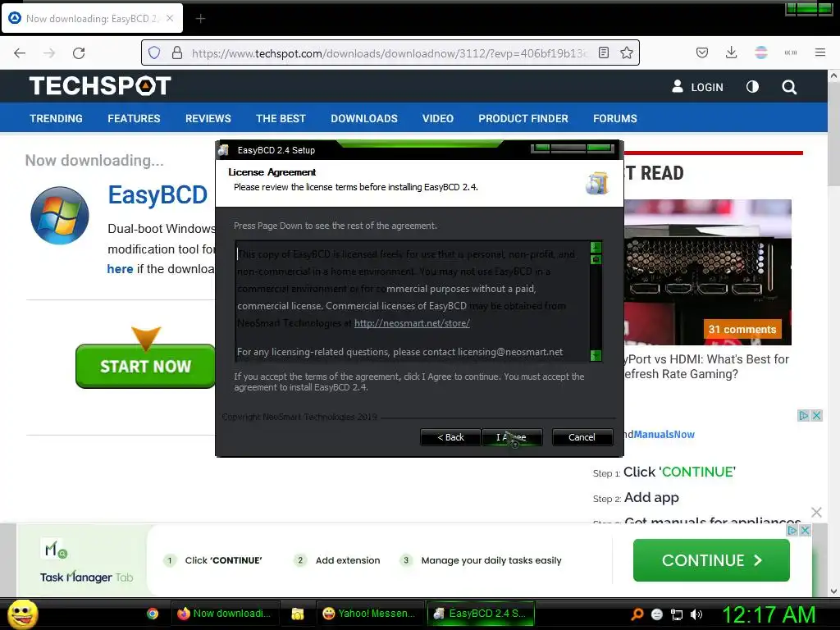Switch to Firefox 'Now downloadi...' taskbar item
840x630 pixels.
[224, 614]
